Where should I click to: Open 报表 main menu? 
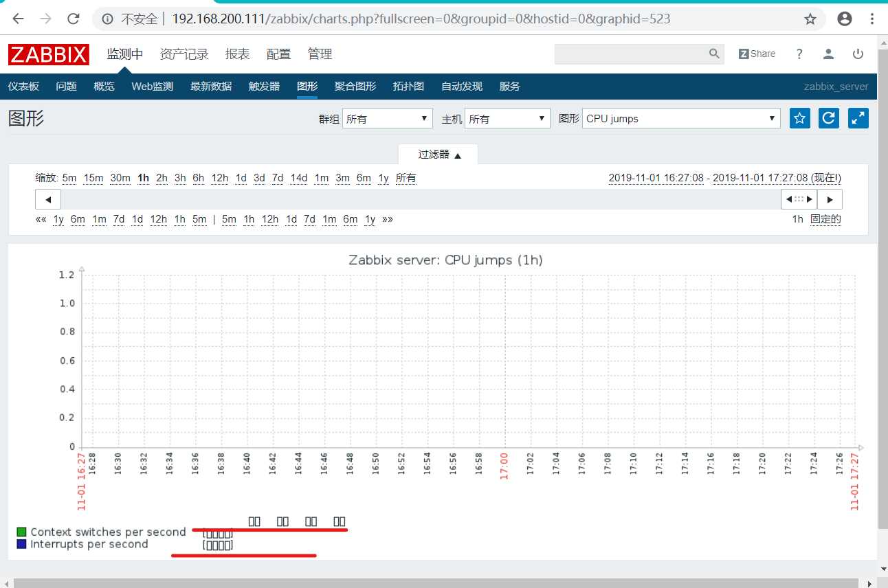[x=238, y=54]
